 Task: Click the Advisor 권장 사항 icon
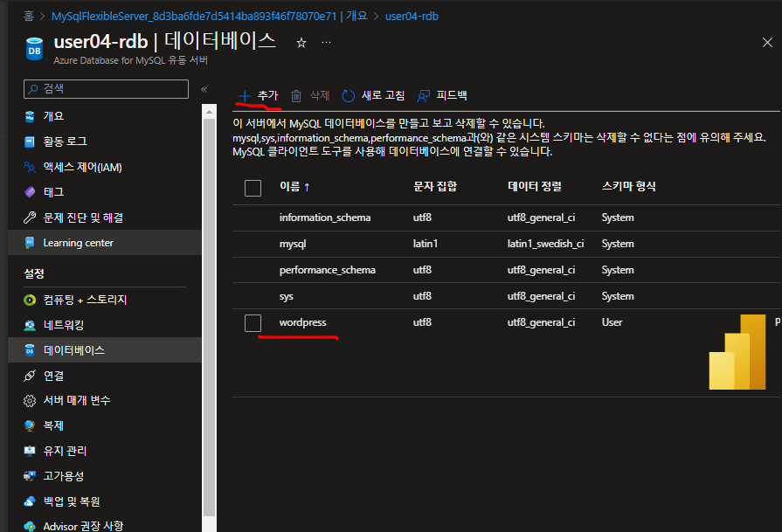[30, 526]
